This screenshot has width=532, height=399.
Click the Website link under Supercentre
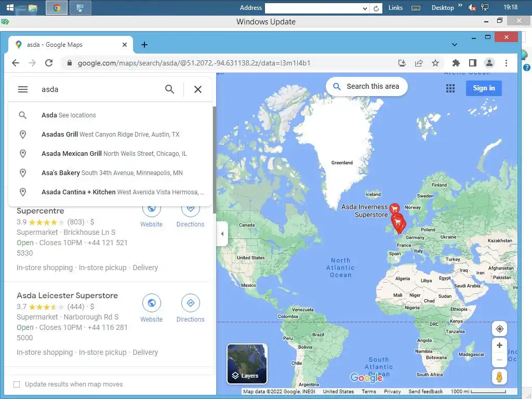pos(151,224)
